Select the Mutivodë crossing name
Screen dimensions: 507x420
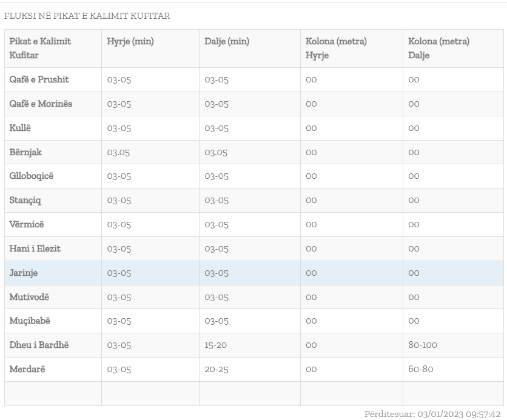[x=29, y=297]
